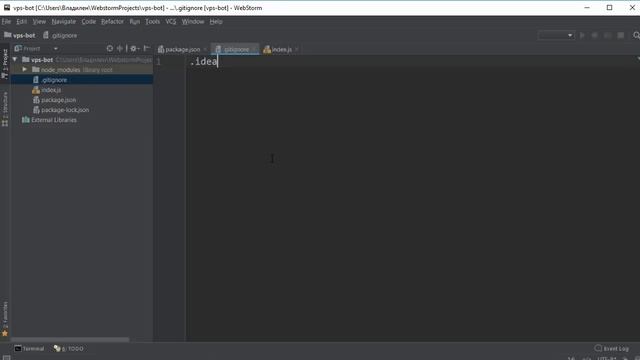Open the Run menu
This screenshot has width=640, height=360.
[x=135, y=22]
